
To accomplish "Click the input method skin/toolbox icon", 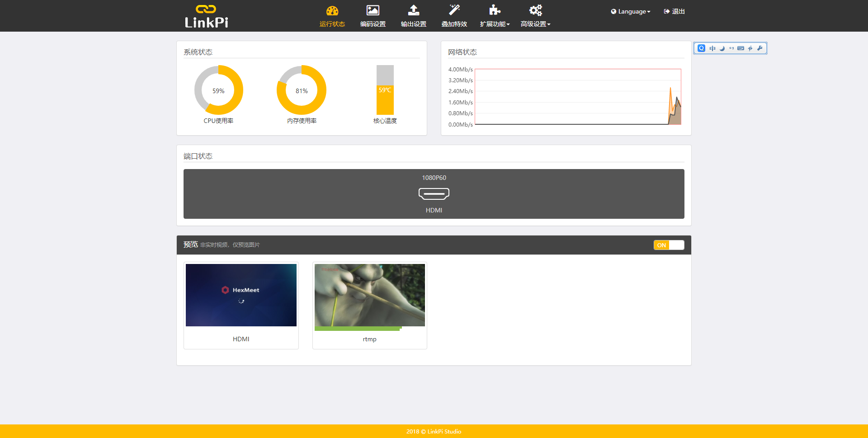I will pyautogui.click(x=750, y=48).
